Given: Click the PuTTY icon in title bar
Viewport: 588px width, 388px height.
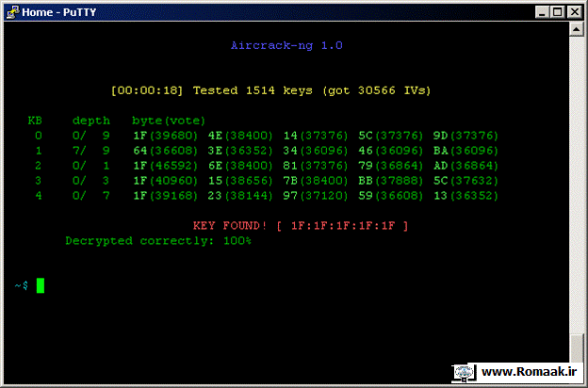Looking at the screenshot, I should point(13,12).
